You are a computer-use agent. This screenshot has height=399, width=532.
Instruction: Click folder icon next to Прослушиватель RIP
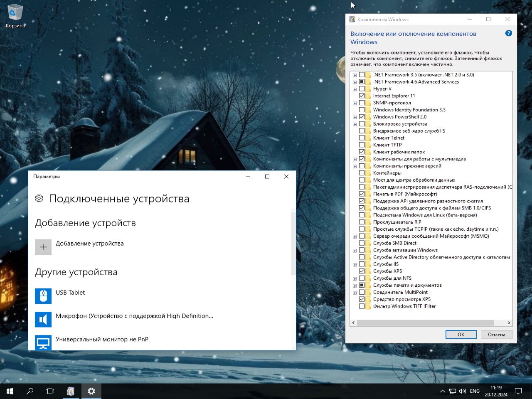point(368,222)
